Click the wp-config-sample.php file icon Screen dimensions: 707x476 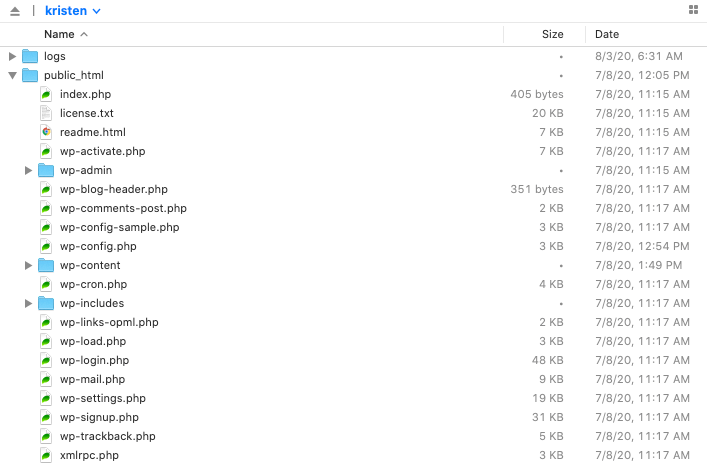pos(46,227)
